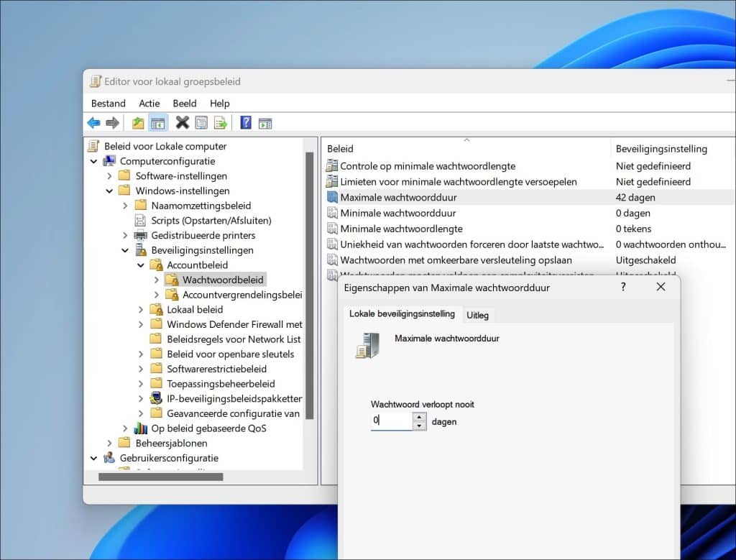Select the Lokale beveiligingsinstelling tab

click(x=402, y=314)
